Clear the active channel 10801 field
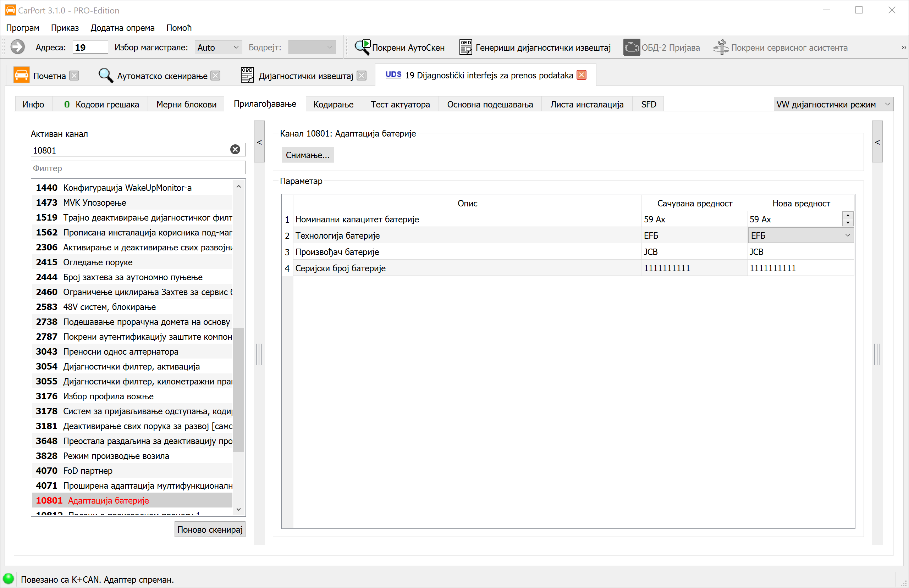This screenshot has height=588, width=909. click(x=235, y=150)
